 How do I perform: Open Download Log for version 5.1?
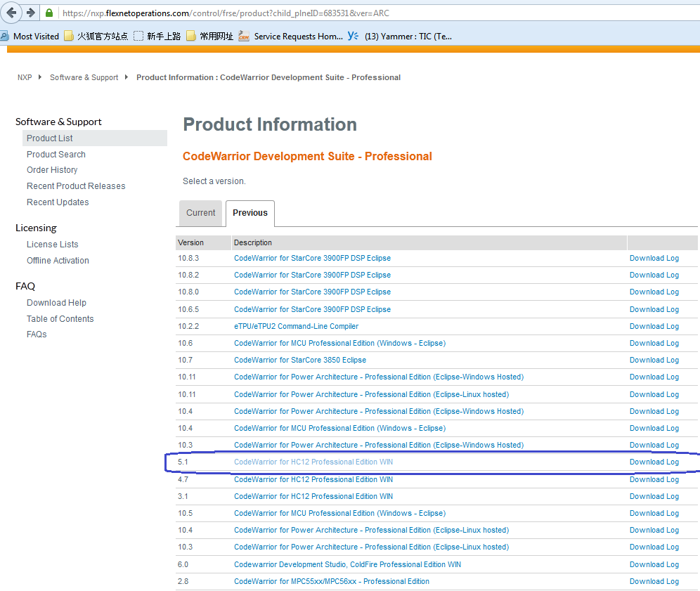click(x=654, y=462)
